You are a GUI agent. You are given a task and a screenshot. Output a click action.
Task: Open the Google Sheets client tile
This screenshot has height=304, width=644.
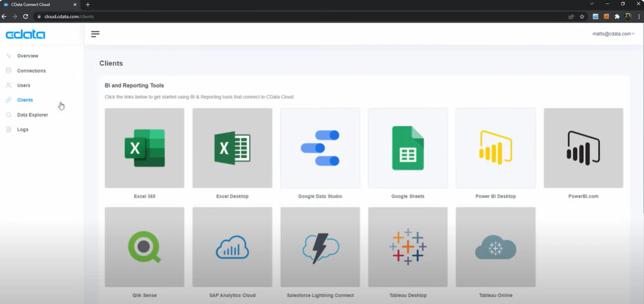tap(408, 148)
